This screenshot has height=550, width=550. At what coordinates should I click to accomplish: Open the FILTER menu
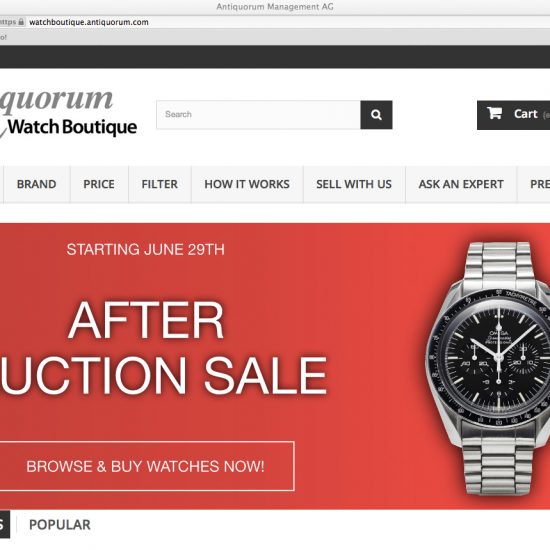click(160, 184)
